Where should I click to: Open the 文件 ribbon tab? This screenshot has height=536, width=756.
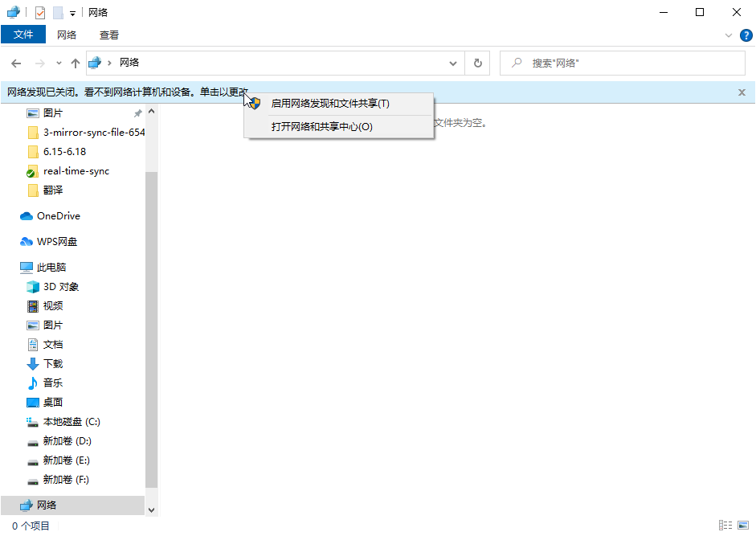[23, 35]
